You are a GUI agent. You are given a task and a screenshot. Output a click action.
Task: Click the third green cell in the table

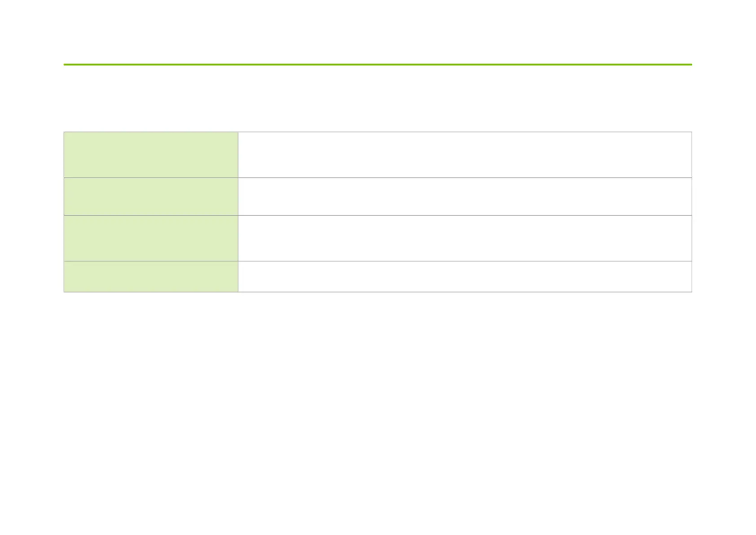151,238
